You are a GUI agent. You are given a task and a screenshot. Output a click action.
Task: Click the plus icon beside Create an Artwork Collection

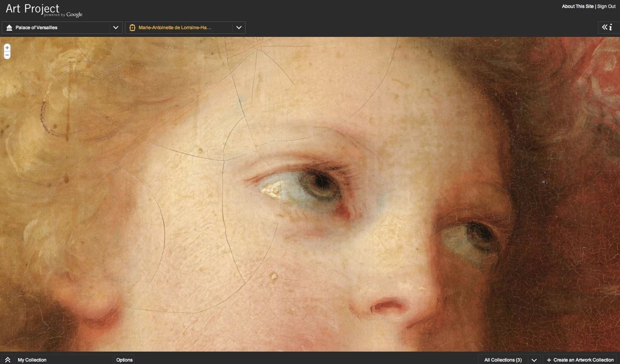[549, 360]
